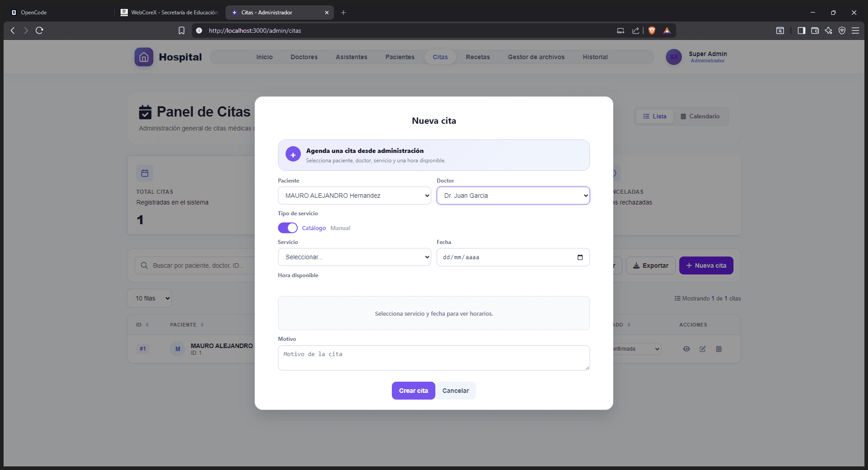Viewport: 868px width, 470px height.
Task: Click the share page icon in address bar
Action: 636,30
